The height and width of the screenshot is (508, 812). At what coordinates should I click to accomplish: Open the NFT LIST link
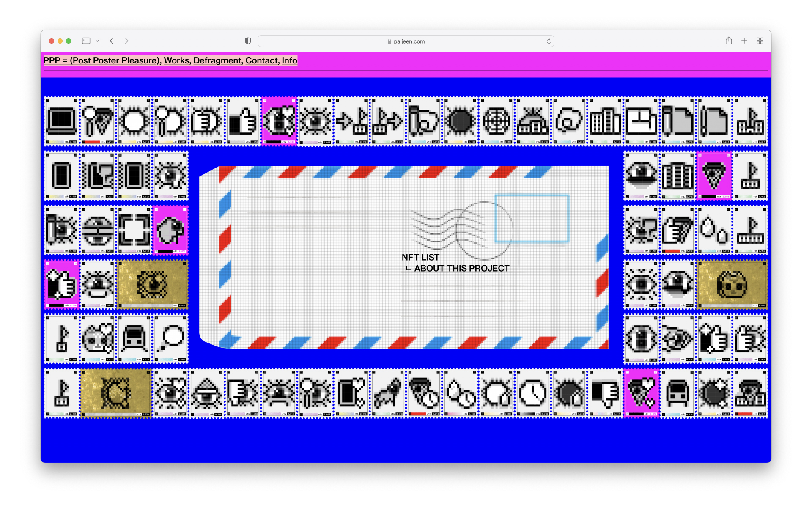(420, 257)
